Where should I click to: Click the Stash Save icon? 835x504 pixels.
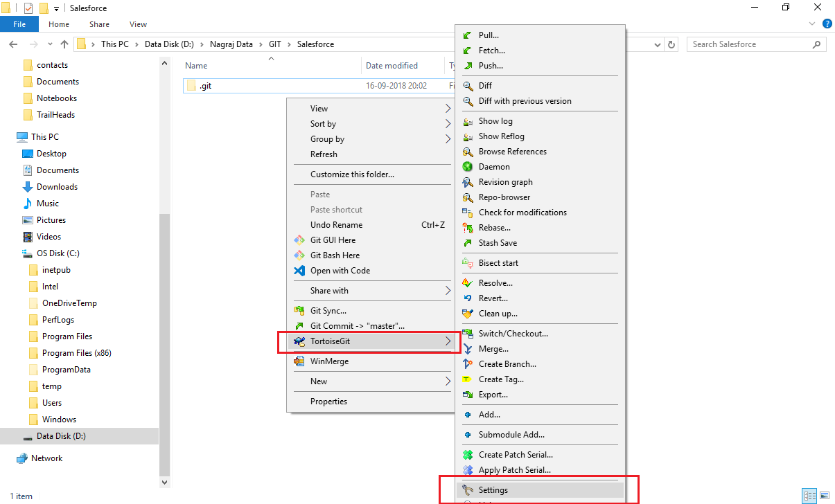[468, 243]
